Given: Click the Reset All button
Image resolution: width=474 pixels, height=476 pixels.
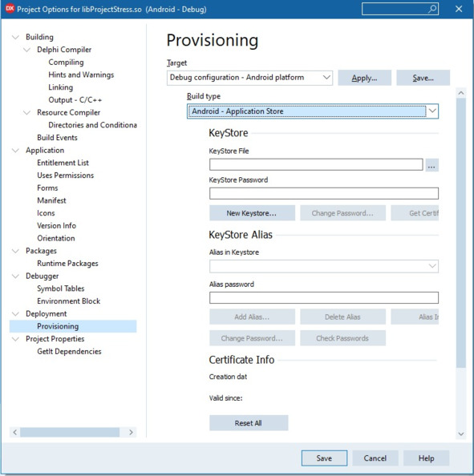Looking at the screenshot, I should coord(249,423).
